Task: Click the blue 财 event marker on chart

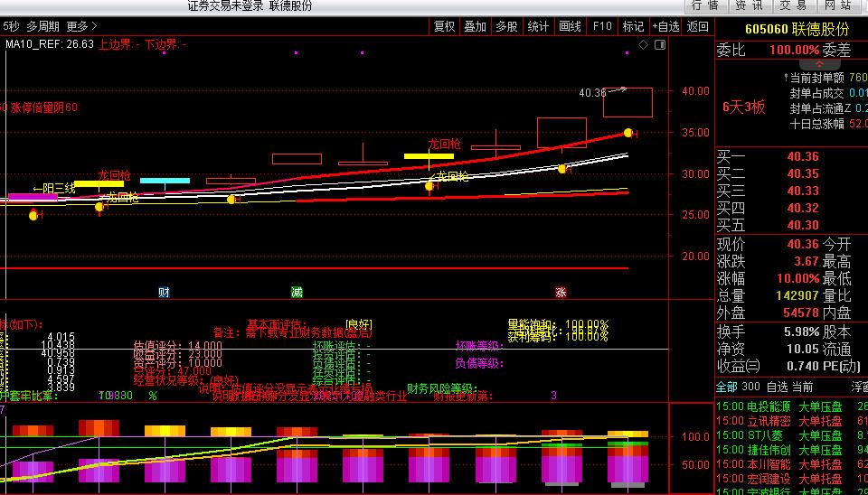Action: (x=164, y=292)
